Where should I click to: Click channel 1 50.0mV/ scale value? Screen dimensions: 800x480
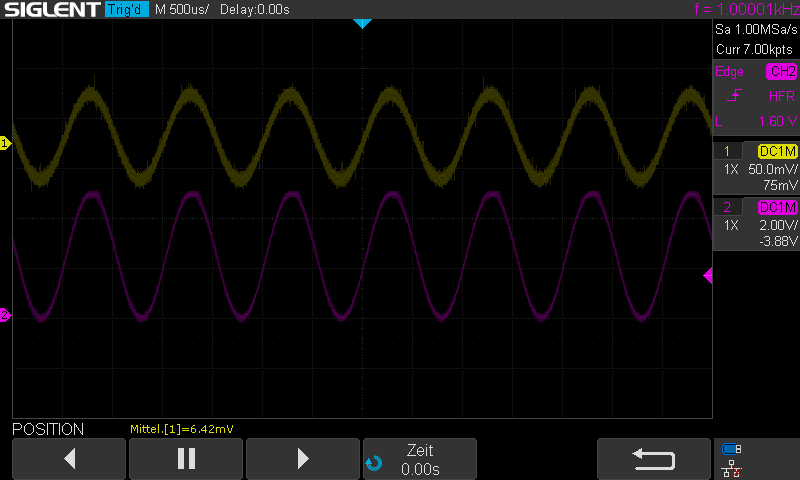772,169
